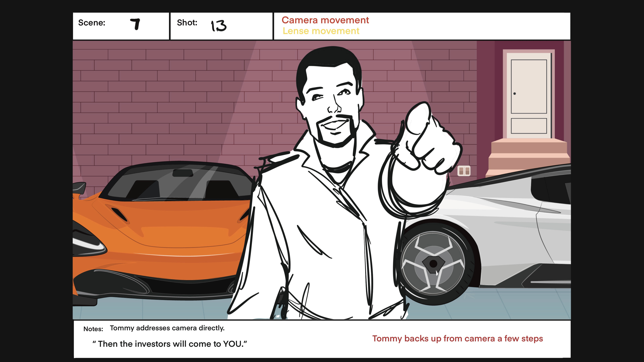Click the 'Tommy addresses camera directly' note

[x=167, y=328]
